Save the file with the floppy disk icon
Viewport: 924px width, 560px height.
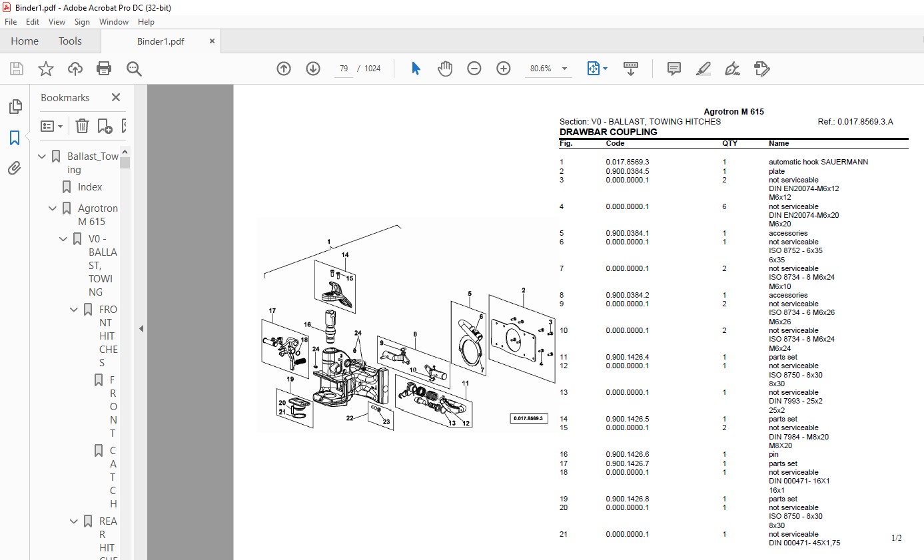pyautogui.click(x=17, y=69)
